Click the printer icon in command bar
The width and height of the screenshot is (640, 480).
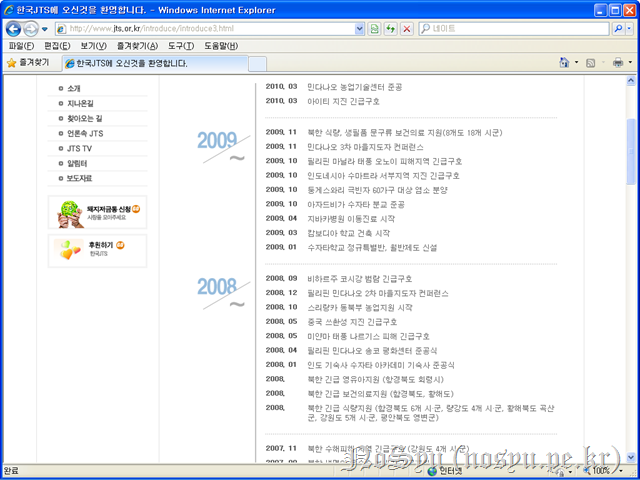coord(616,63)
